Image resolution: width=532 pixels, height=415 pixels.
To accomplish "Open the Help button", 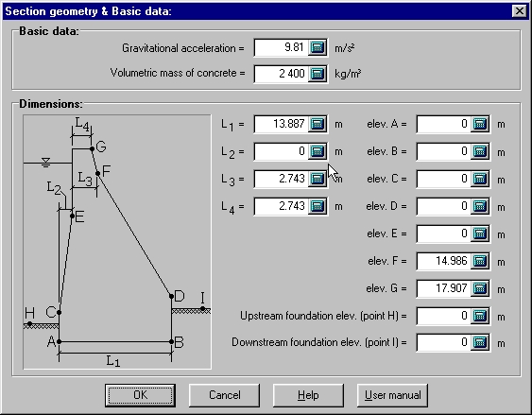I will (308, 395).
